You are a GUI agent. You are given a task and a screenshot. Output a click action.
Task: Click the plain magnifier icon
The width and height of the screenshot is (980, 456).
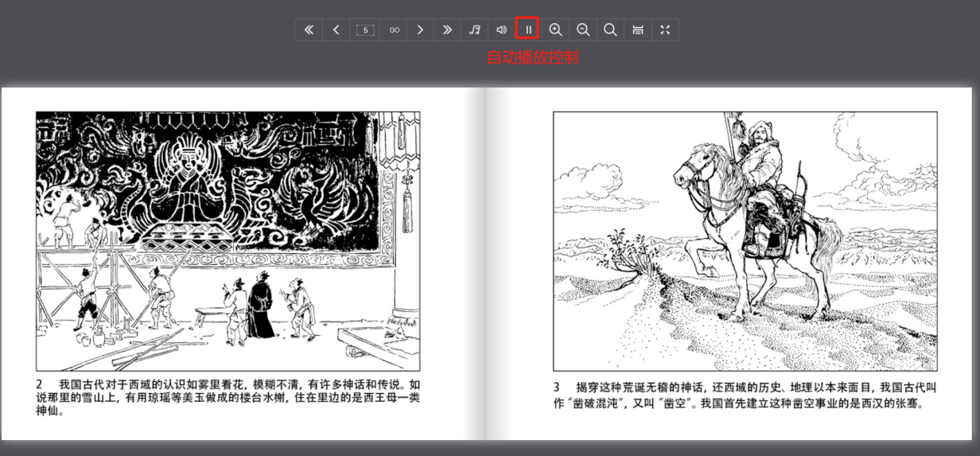click(610, 30)
